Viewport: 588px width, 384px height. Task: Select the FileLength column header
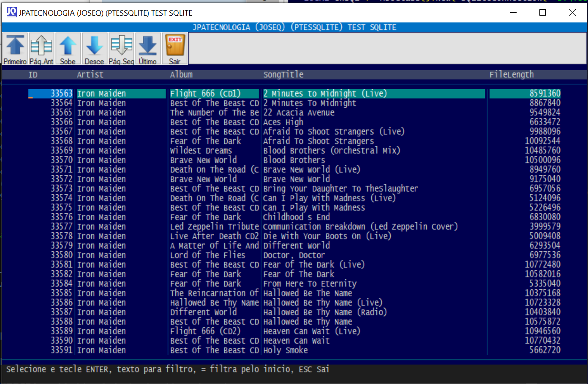pyautogui.click(x=512, y=75)
